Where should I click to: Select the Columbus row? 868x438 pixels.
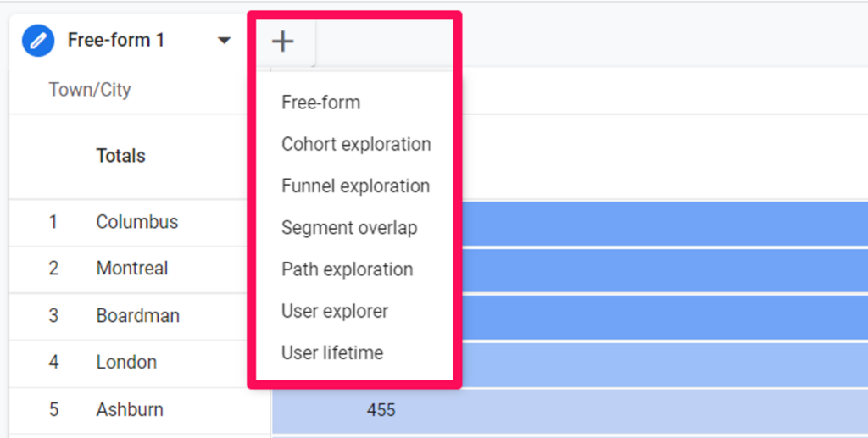point(140,222)
